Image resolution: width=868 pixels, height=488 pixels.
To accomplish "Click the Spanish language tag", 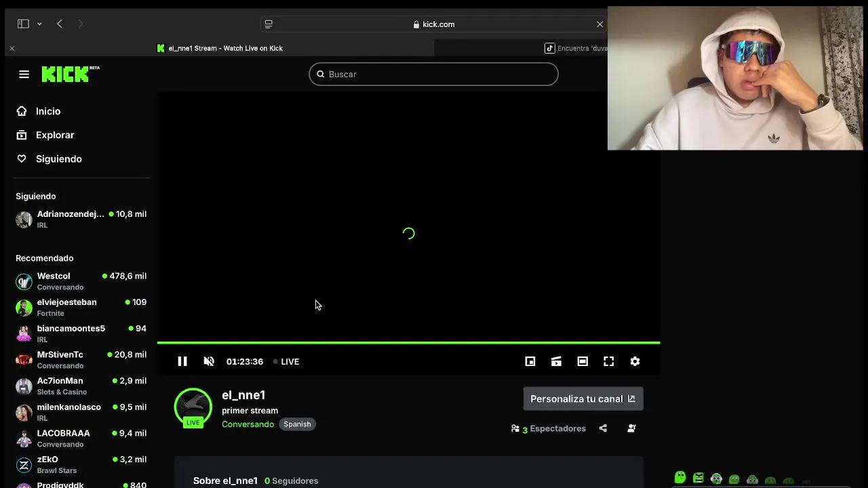I will pos(297,424).
